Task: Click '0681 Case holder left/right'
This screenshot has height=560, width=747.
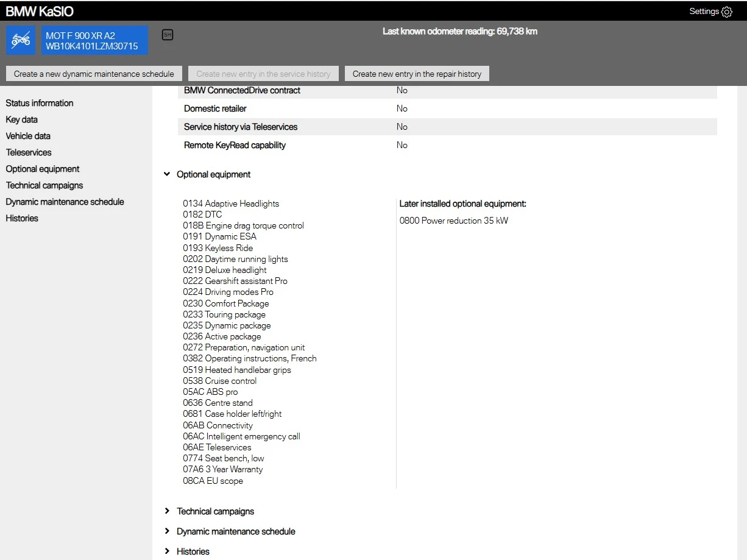Action: click(232, 414)
